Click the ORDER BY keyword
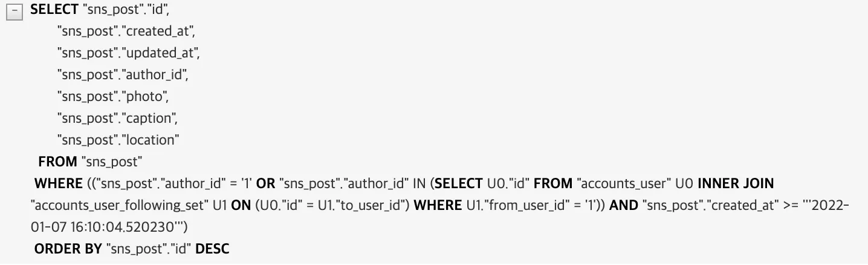Viewport: 868px width, 265px height. (68, 249)
